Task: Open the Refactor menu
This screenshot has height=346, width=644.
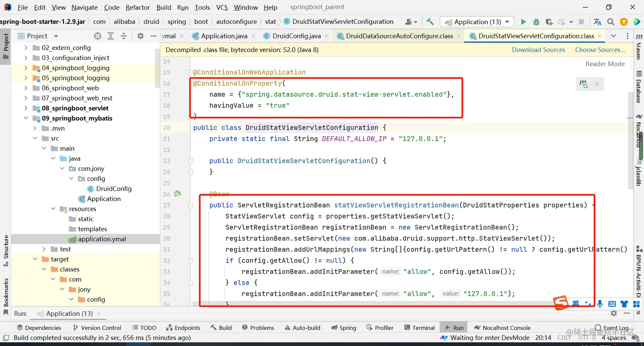Action: tap(138, 7)
